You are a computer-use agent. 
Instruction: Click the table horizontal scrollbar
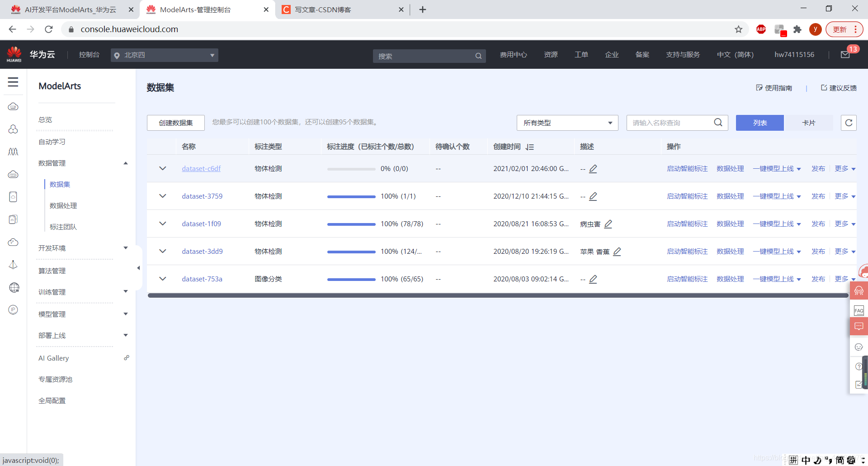pyautogui.click(x=498, y=295)
